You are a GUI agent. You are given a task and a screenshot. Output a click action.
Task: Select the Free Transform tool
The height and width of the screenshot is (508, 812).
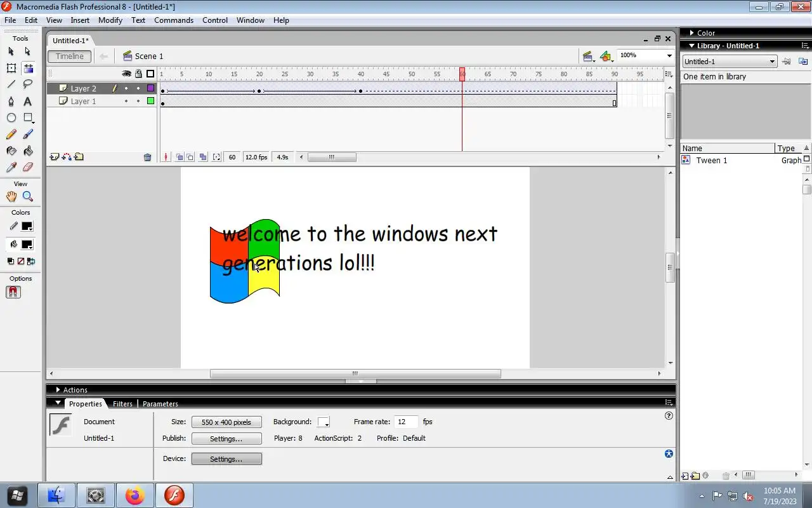[x=11, y=68]
